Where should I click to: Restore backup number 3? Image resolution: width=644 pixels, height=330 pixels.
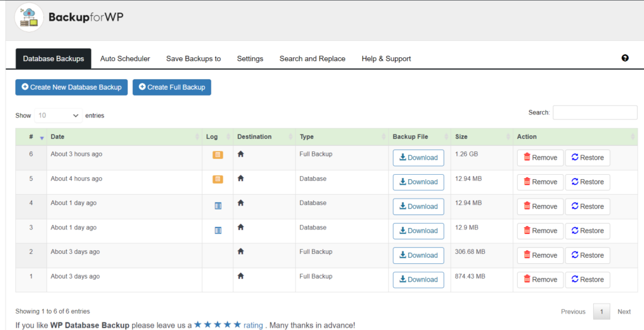[588, 231]
